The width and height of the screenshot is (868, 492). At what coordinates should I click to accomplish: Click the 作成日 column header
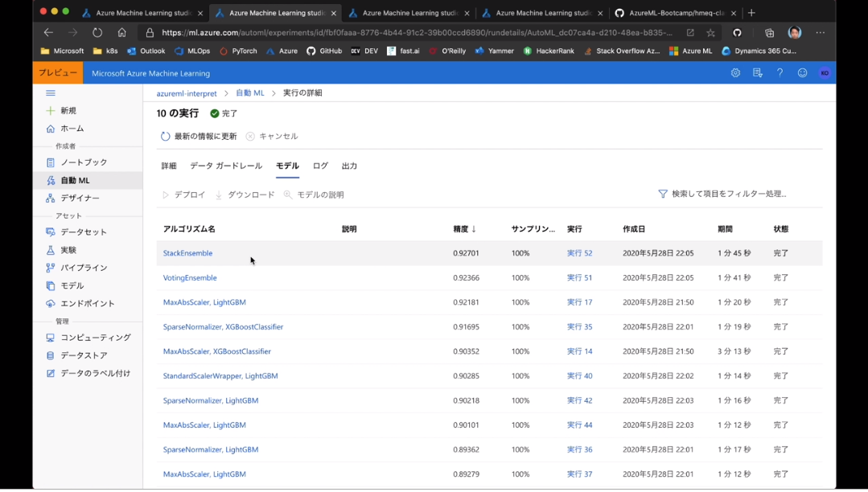pyautogui.click(x=634, y=229)
